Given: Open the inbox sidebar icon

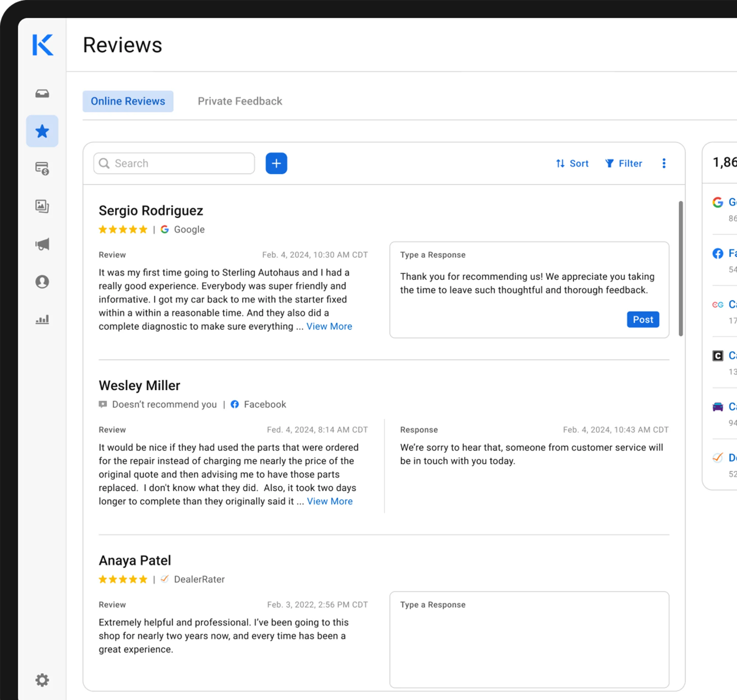Looking at the screenshot, I should (42, 93).
